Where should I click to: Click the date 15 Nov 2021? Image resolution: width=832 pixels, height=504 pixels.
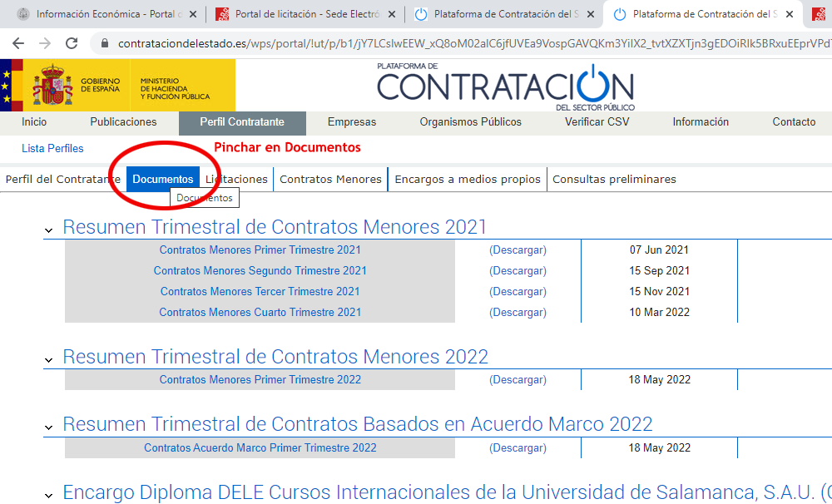(659, 291)
